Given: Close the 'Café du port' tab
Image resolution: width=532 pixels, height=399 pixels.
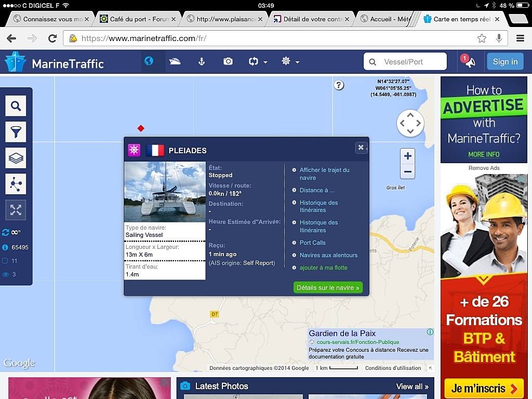Looking at the screenshot, I should pyautogui.click(x=174, y=19).
